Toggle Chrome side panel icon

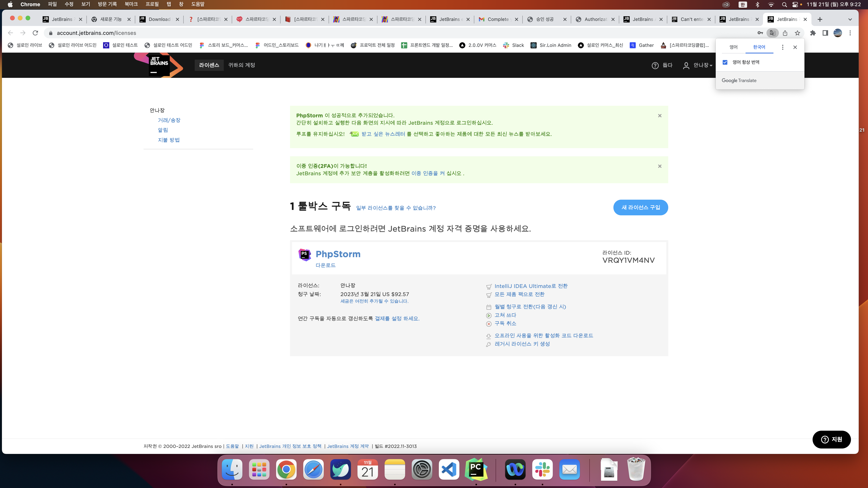click(x=825, y=33)
